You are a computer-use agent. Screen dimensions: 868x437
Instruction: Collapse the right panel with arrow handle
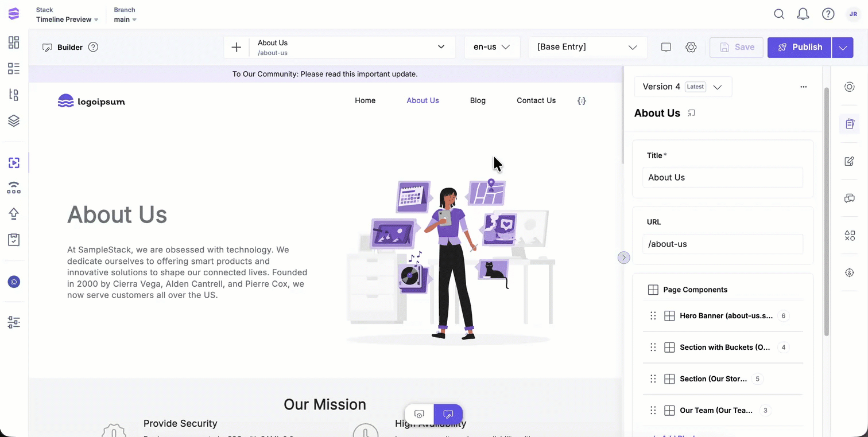[x=623, y=257]
